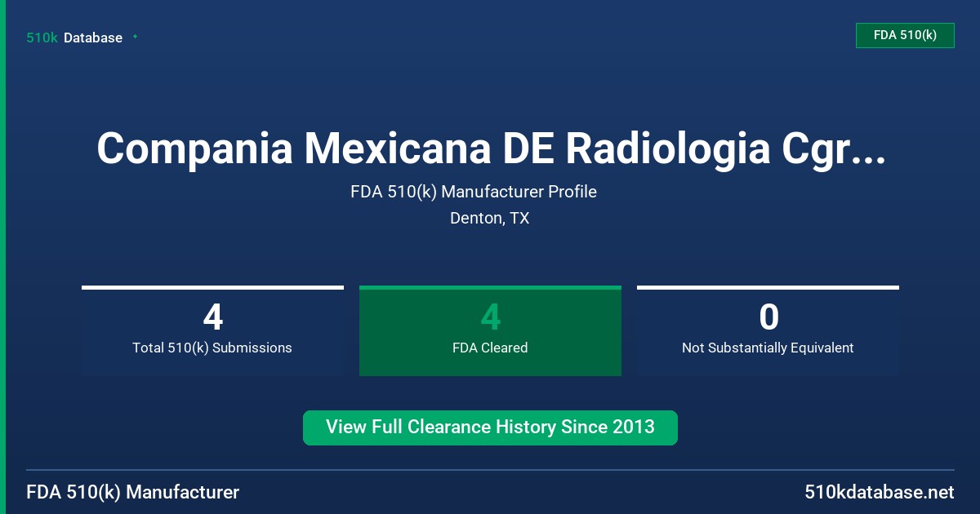Screen dimensions: 980x514
Task: Click the Denton, TX location text
Action: (x=489, y=219)
